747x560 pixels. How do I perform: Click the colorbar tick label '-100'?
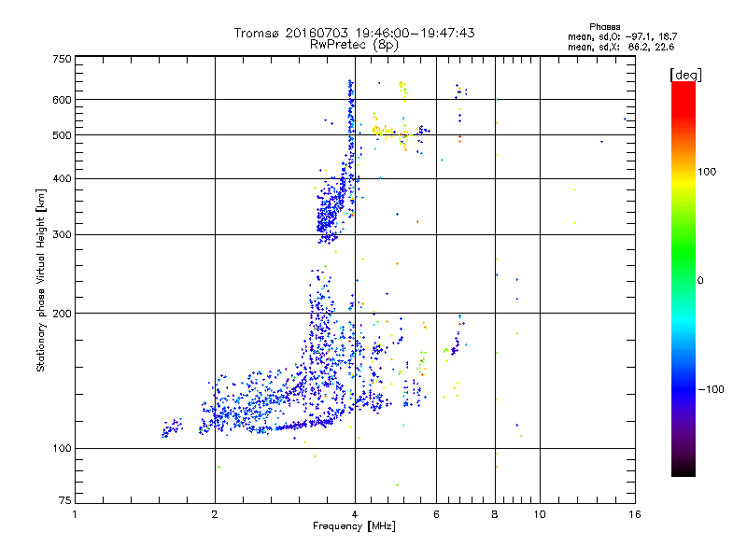point(712,389)
